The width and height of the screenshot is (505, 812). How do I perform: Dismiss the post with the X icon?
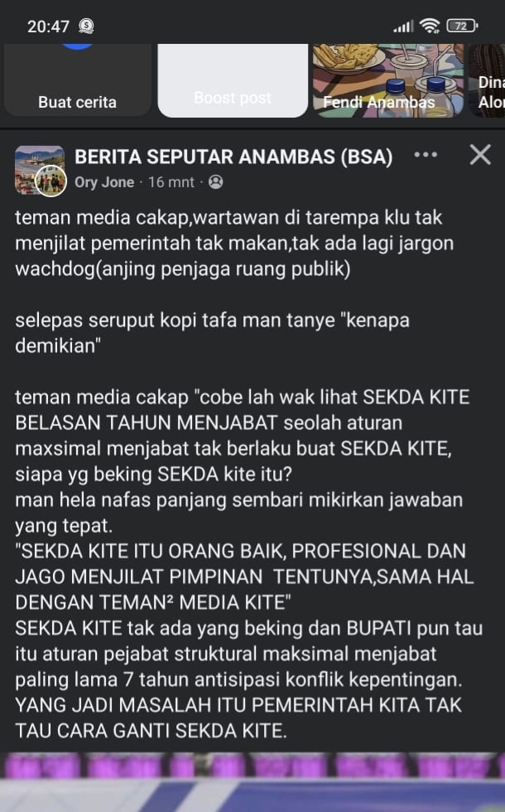480,154
